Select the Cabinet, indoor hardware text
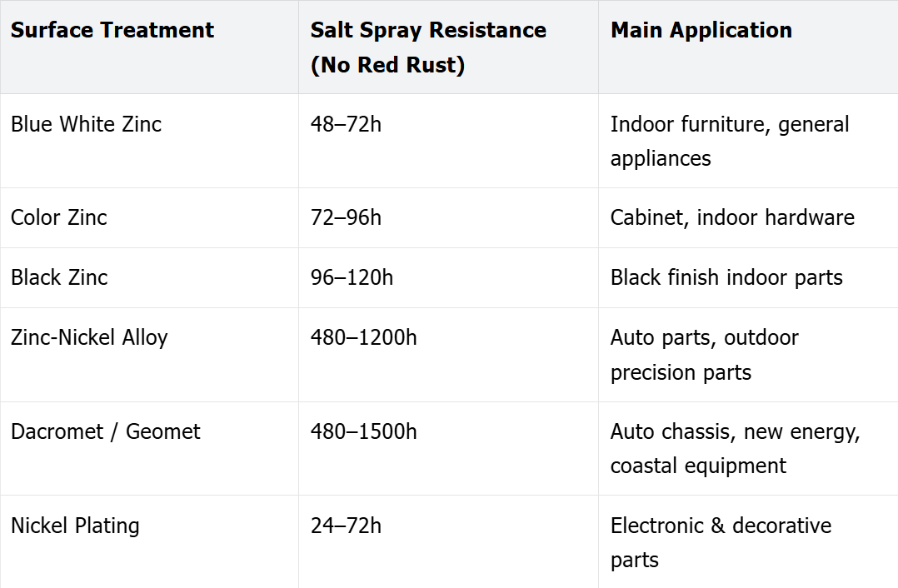This screenshot has height=588, width=898. [x=732, y=217]
